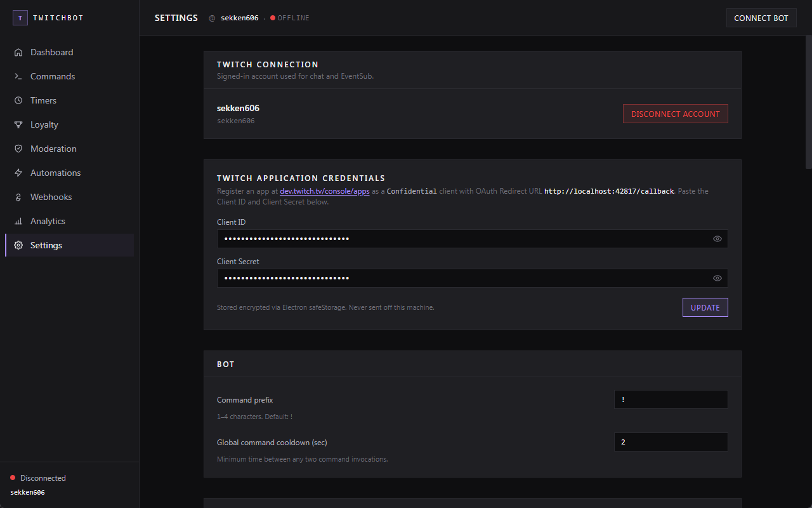
Task: Select Automations in the sidebar
Action: (x=70, y=173)
